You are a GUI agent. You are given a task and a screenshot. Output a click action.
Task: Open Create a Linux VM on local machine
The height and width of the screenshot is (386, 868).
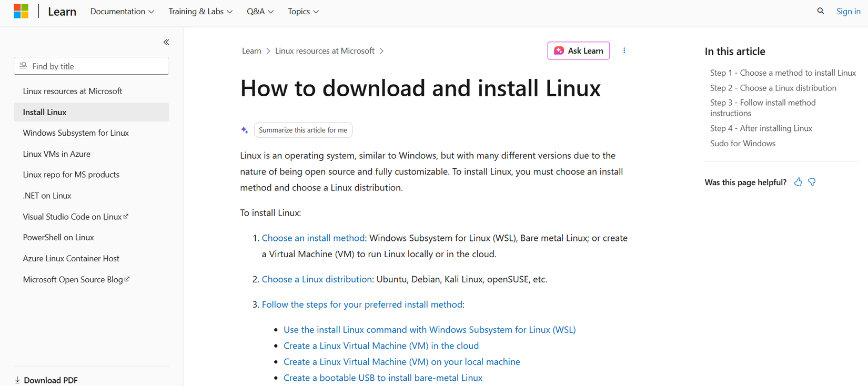(401, 362)
